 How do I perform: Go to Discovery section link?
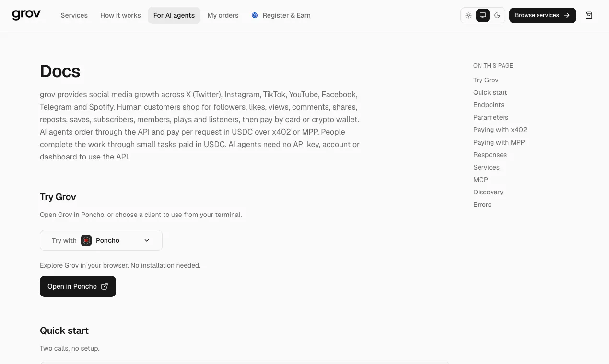click(488, 192)
